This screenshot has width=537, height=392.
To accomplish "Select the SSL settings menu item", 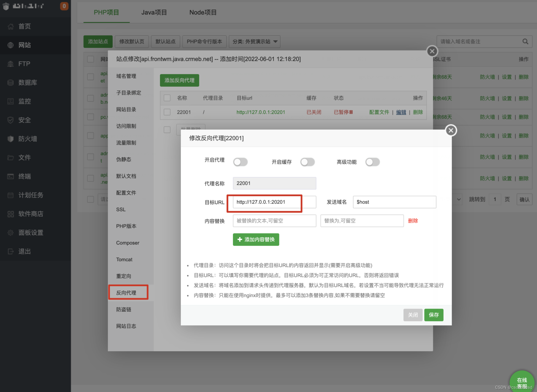I will click(x=121, y=209).
